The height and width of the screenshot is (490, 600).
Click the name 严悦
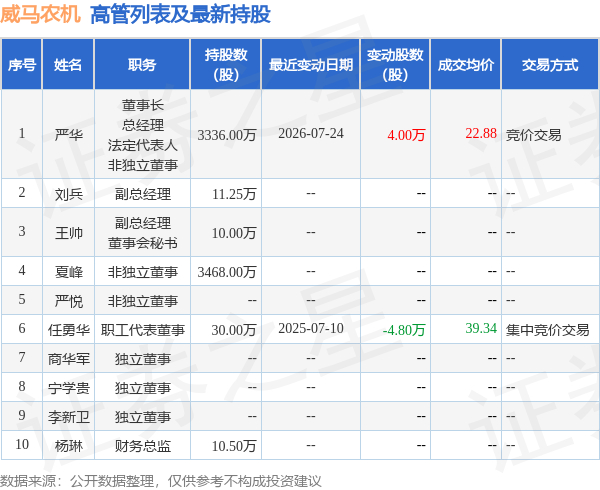pos(68,301)
